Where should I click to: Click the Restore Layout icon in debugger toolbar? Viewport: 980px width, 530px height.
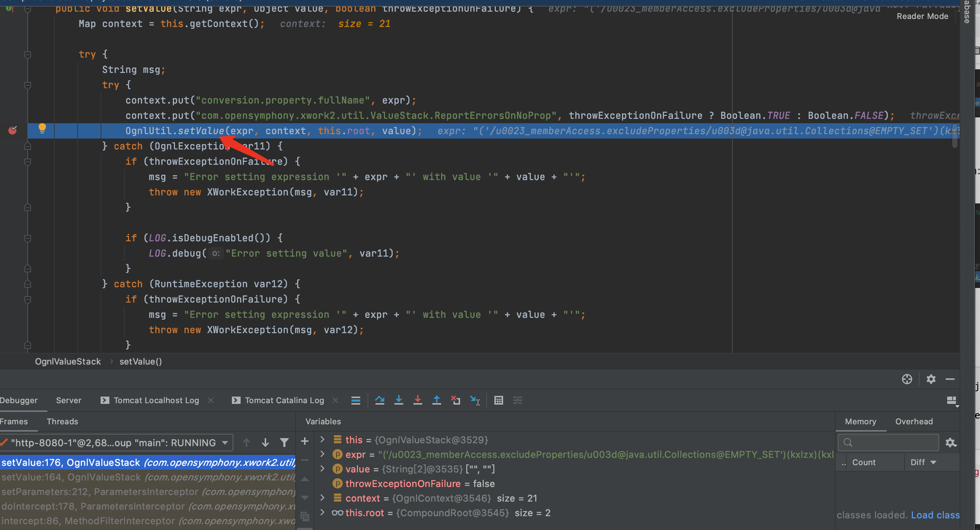(952, 401)
